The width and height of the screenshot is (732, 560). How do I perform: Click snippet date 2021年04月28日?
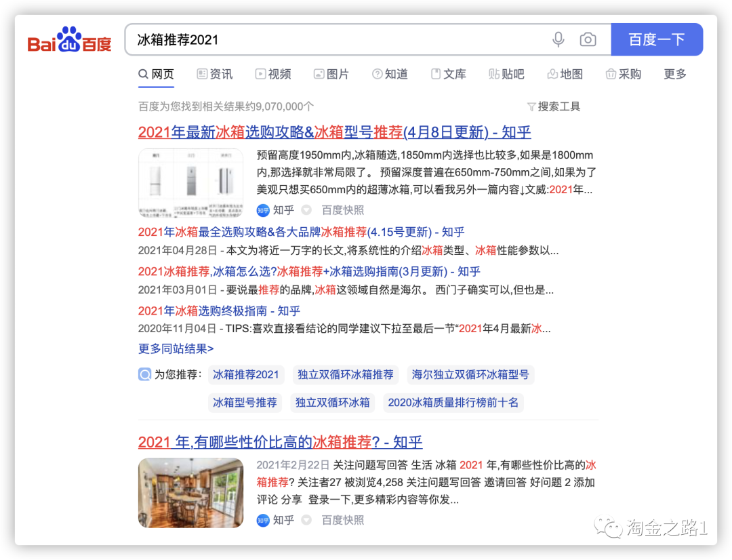pyautogui.click(x=178, y=252)
